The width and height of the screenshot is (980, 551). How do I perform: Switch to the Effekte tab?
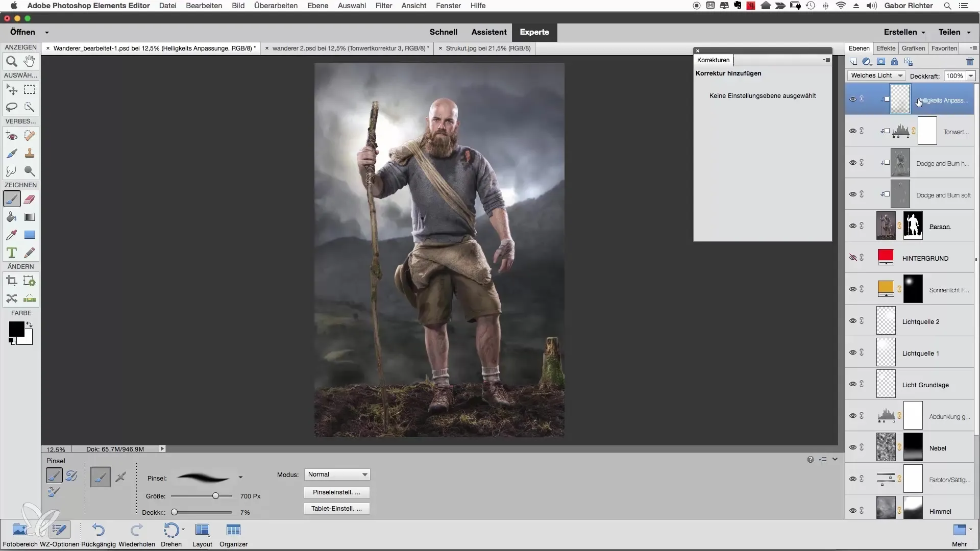pos(886,48)
